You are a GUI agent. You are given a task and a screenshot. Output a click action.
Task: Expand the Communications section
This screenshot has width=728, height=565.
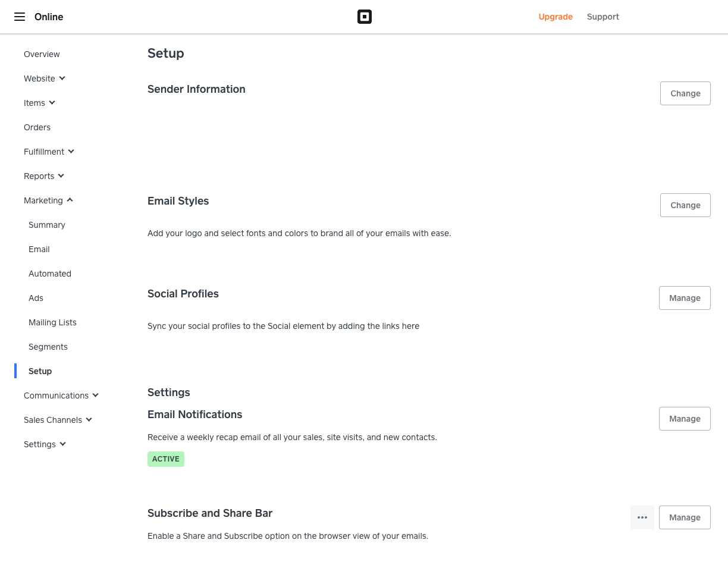pyautogui.click(x=96, y=395)
